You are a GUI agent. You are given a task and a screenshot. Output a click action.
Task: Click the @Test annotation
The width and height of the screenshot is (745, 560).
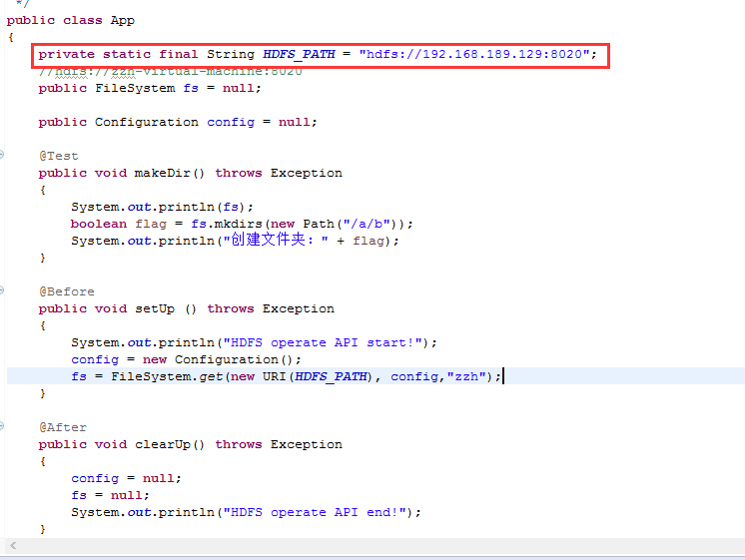[59, 156]
